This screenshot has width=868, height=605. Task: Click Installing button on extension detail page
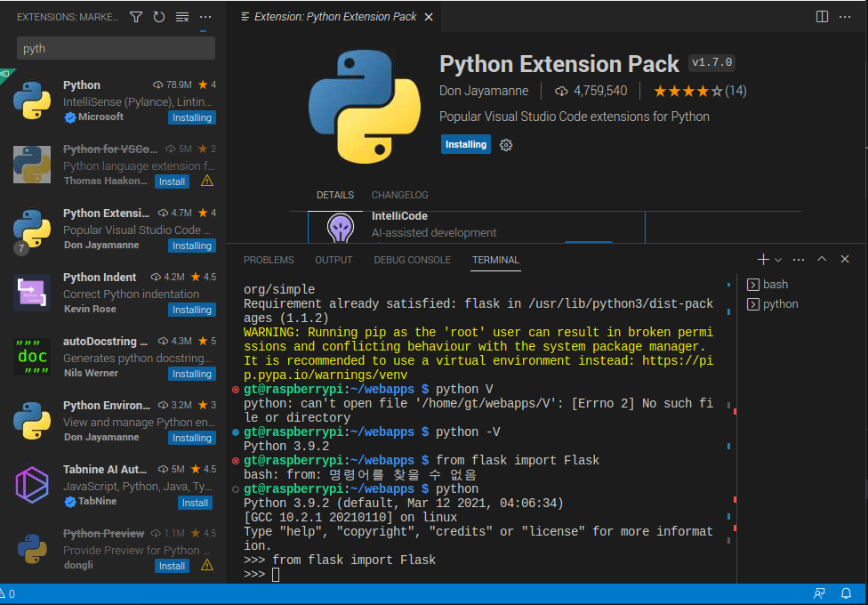point(465,144)
